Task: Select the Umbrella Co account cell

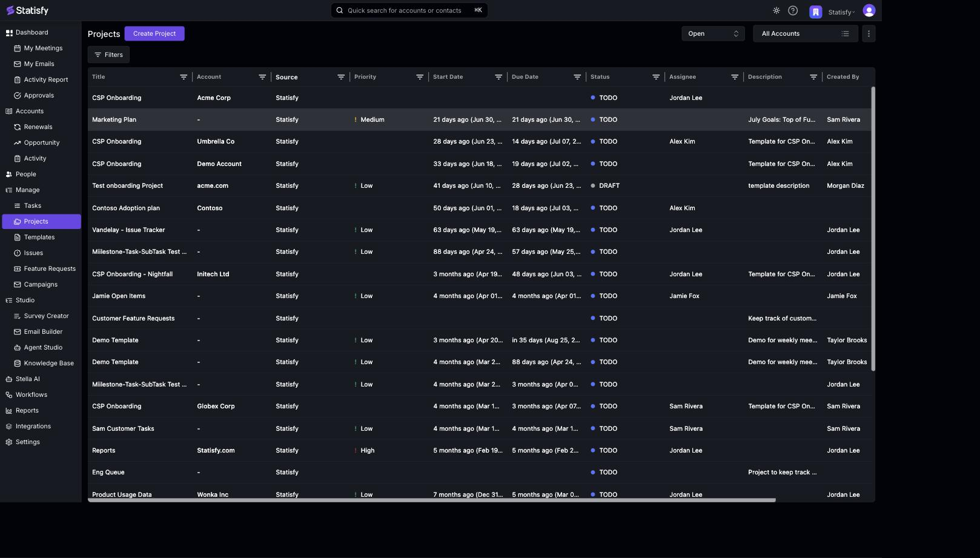Action: 216,141
